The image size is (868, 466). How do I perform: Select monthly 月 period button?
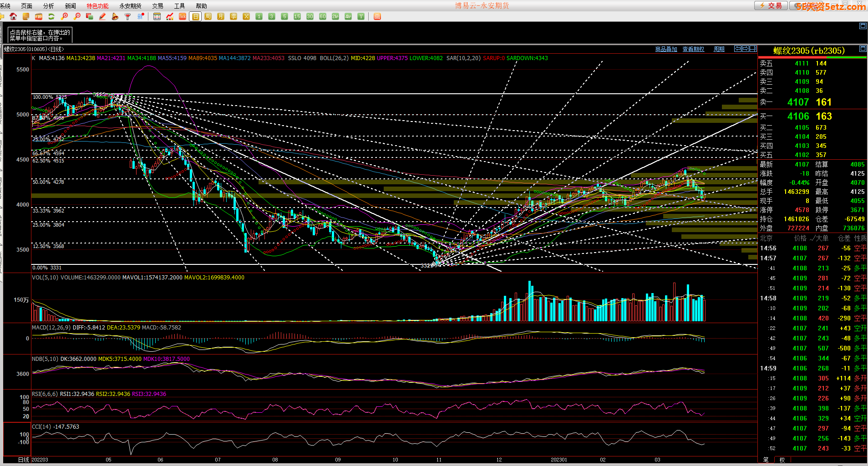(221, 16)
